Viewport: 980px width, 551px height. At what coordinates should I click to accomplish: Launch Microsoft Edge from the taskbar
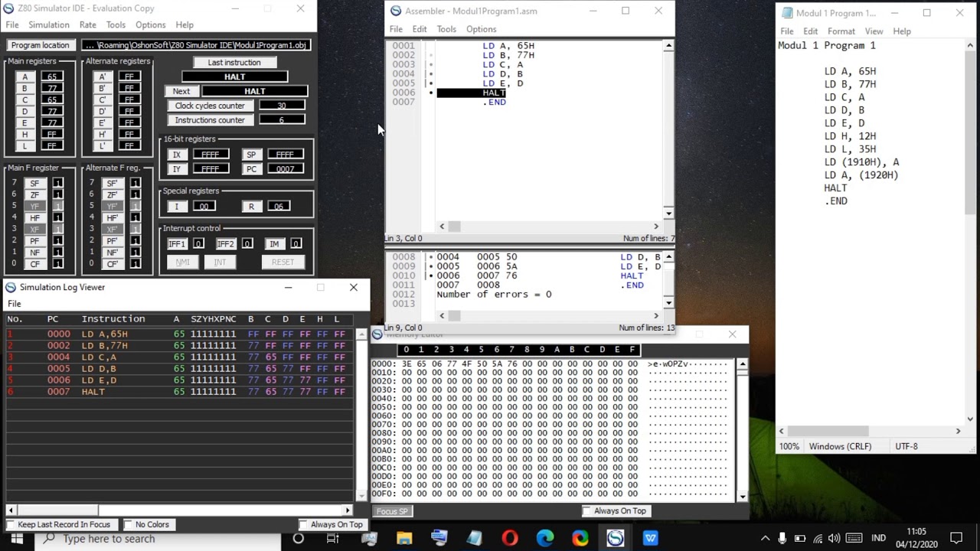pos(545,539)
